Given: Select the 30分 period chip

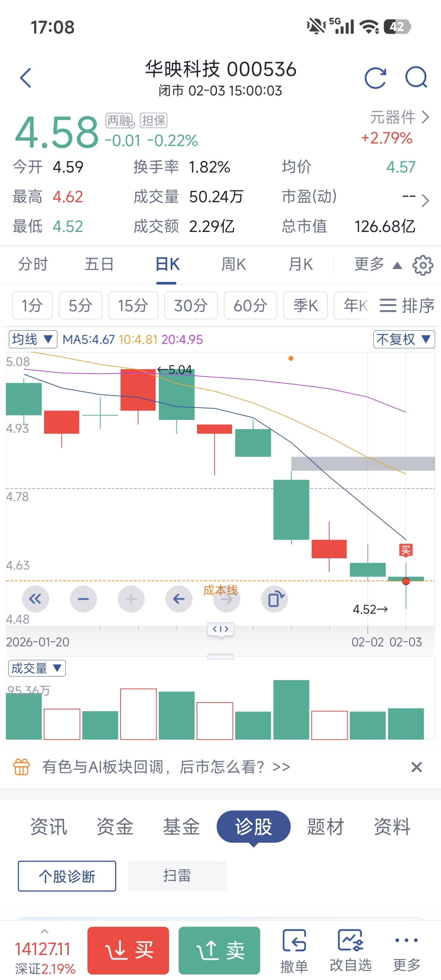Looking at the screenshot, I should click(191, 305).
